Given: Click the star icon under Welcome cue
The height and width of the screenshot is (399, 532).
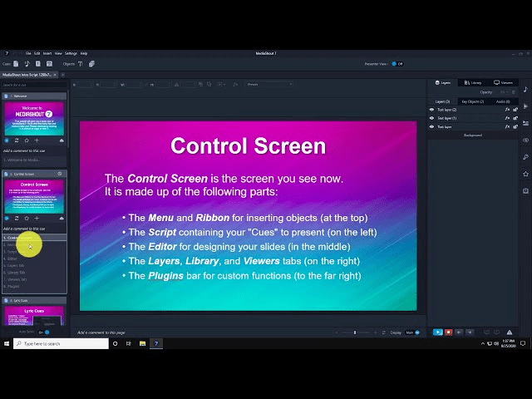Looking at the screenshot, I should (x=27, y=140).
